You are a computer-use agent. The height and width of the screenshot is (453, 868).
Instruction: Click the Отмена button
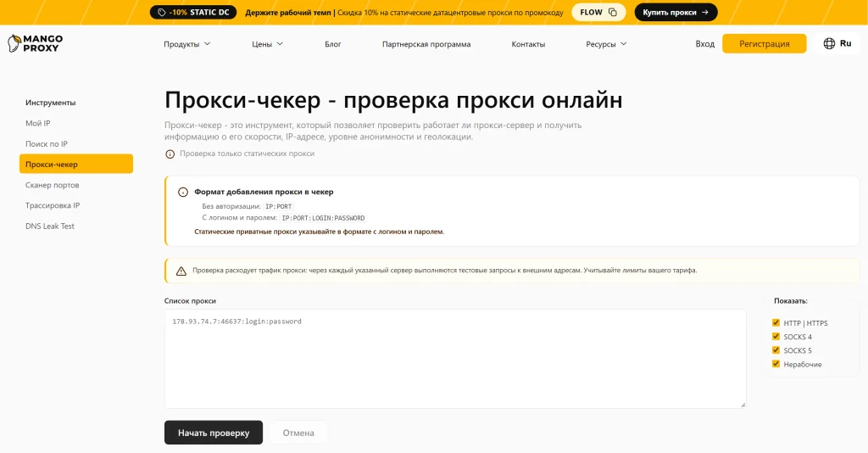298,433
